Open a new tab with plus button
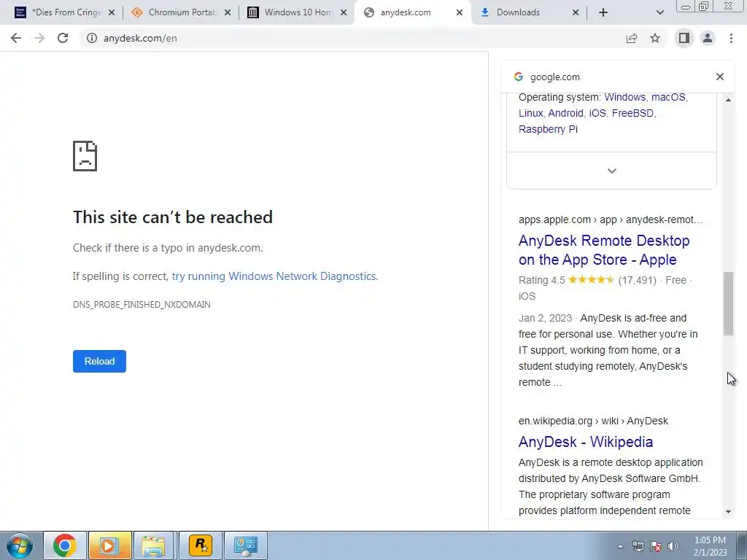The width and height of the screenshot is (747, 560). pos(603,12)
